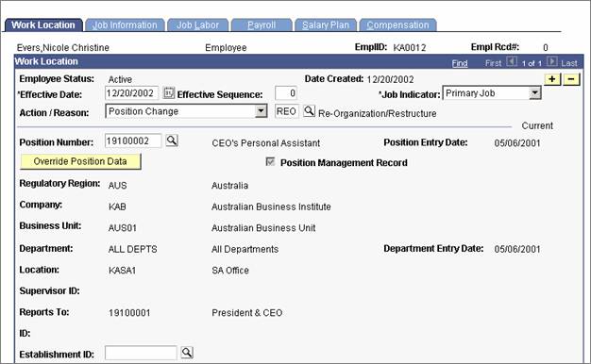Screen dimensions: 591x364
Task: Toggle Position Management Record checkbox
Action: point(270,162)
